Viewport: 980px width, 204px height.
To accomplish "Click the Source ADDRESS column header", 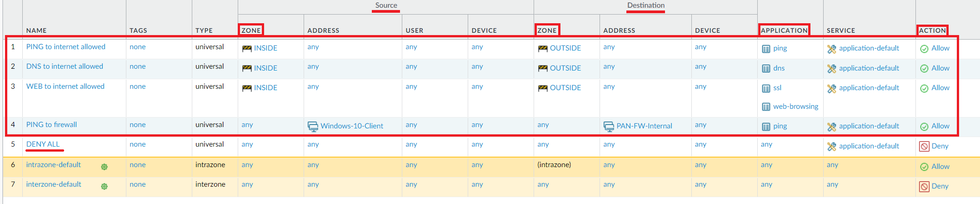I will [x=323, y=31].
